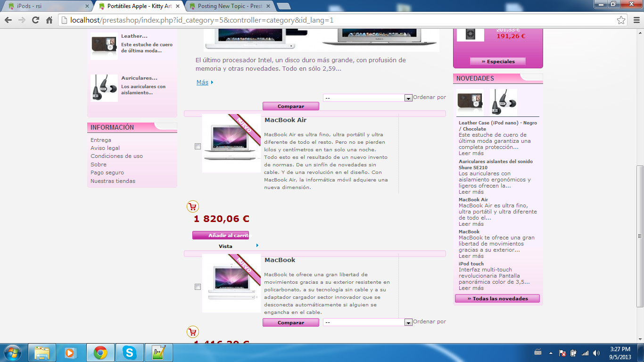Open the Chrome menu icon
The width and height of the screenshot is (644, 362).
[636, 20]
